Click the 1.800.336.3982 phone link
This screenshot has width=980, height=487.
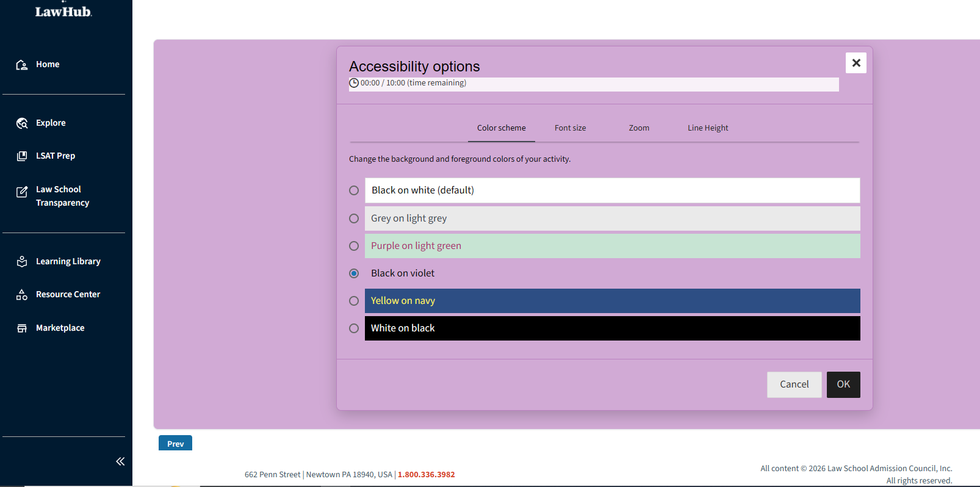tap(427, 475)
